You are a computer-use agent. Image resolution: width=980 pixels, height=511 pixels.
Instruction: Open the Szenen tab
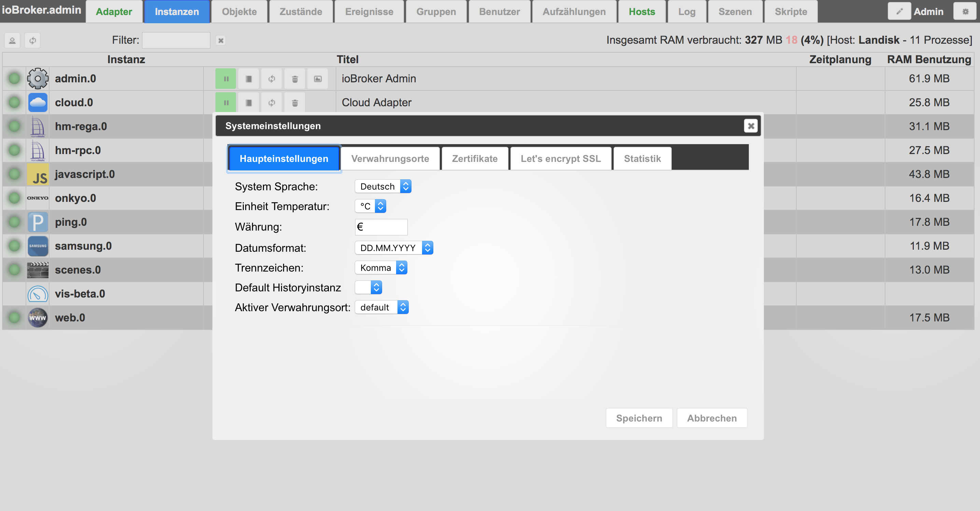point(735,11)
